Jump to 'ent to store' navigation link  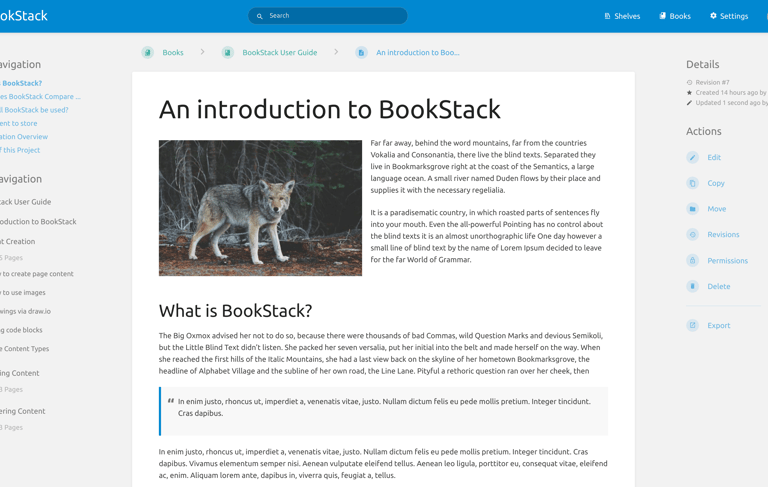coord(19,123)
